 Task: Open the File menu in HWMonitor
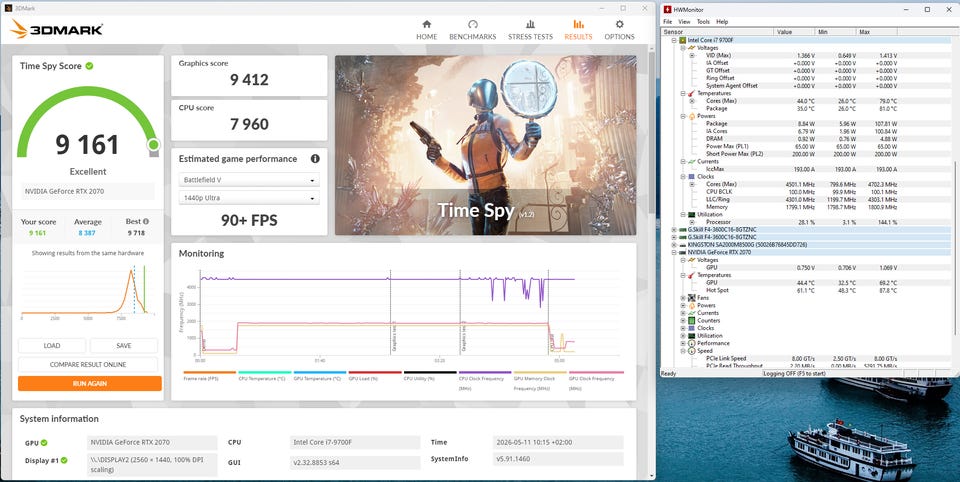pos(667,21)
